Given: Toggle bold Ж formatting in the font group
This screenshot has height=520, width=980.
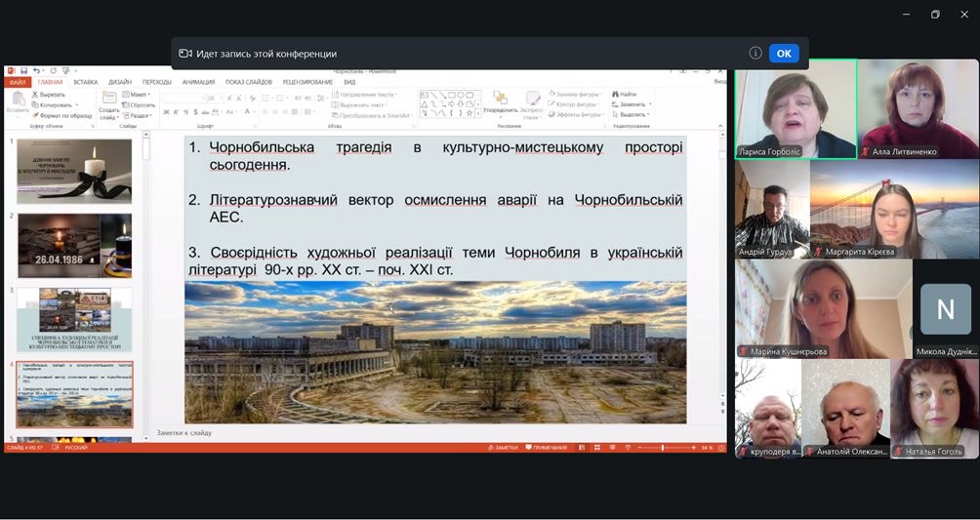Looking at the screenshot, I should click(167, 113).
